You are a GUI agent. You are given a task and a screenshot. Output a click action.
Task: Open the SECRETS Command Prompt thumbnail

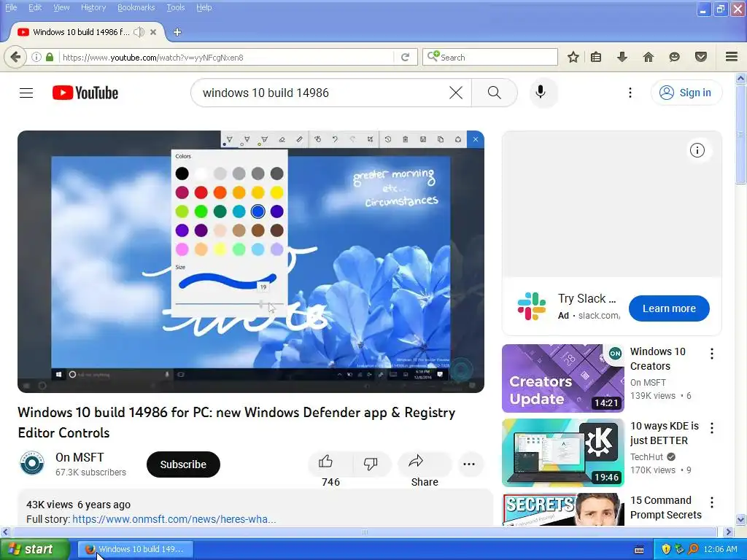point(562,510)
